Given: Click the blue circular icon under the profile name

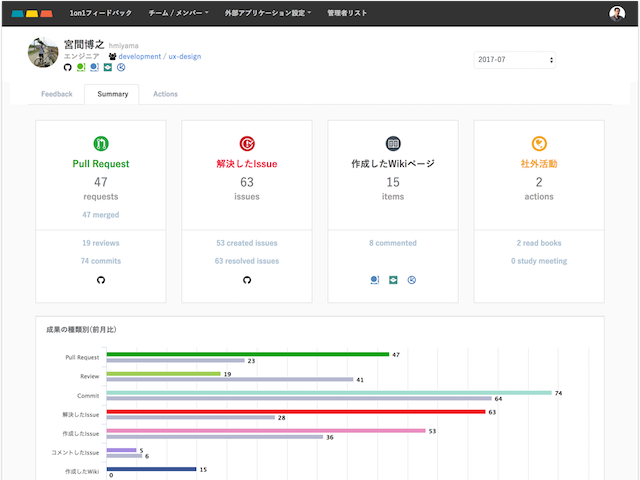Looking at the screenshot, I should coord(121,67).
